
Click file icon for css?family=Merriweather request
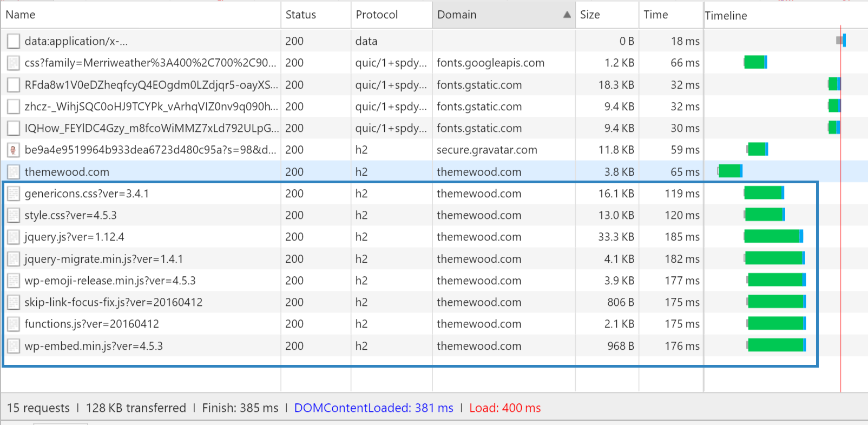click(14, 63)
